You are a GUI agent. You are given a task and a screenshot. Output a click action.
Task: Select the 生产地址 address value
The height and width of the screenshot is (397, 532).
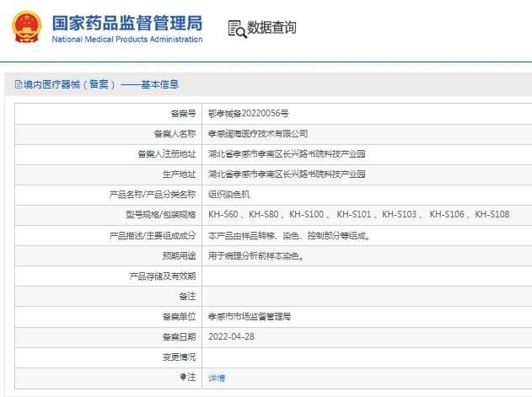(287, 174)
